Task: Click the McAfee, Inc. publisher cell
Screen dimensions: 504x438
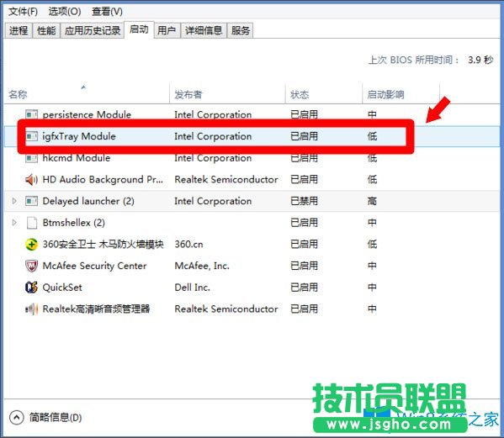Action: pos(202,266)
